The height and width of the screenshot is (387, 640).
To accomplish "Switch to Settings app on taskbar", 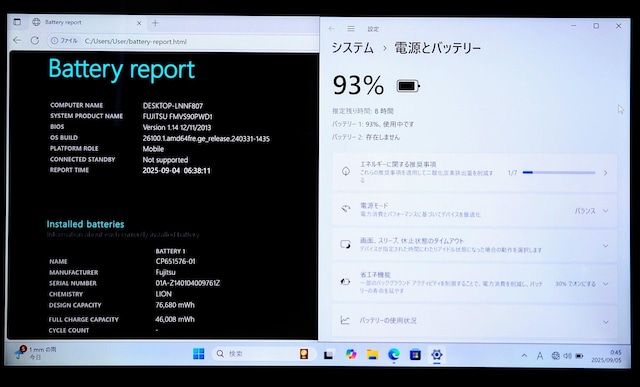I will [437, 354].
